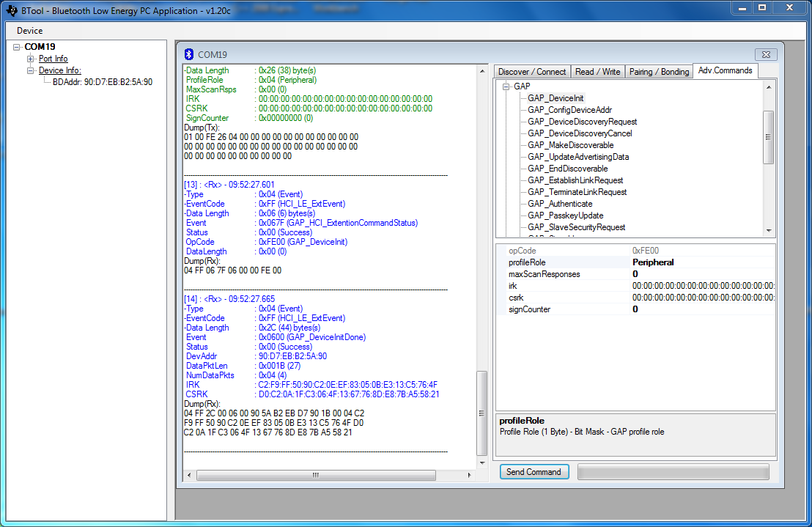The height and width of the screenshot is (527, 812).
Task: Select COM19 root in device tree
Action: pyautogui.click(x=40, y=47)
